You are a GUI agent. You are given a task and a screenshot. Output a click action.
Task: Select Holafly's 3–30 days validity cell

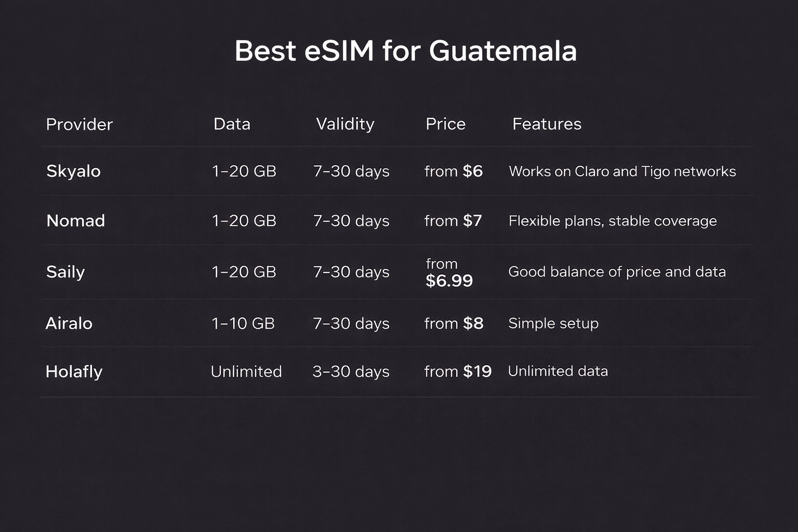(x=351, y=371)
